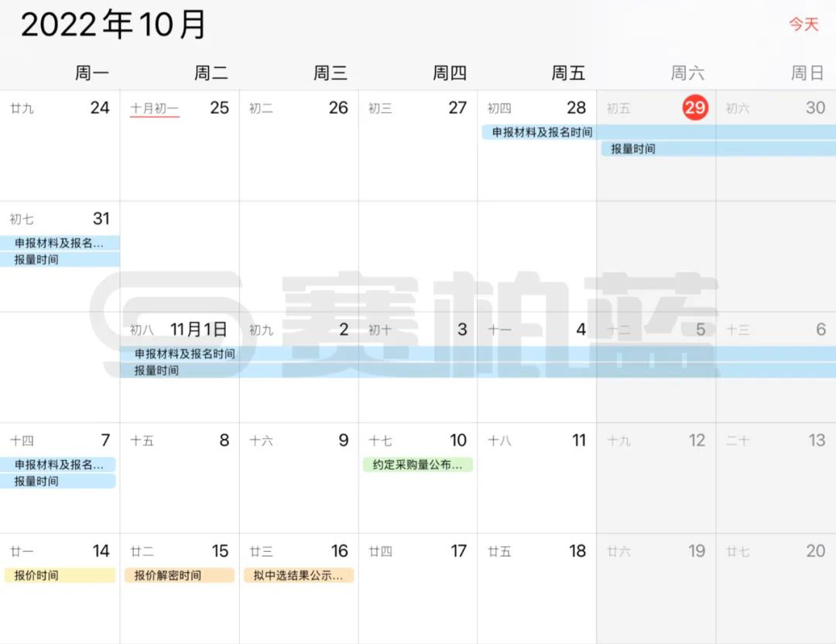Select date 18 labeled 廿五
This screenshot has width=836, height=644.
[577, 550]
